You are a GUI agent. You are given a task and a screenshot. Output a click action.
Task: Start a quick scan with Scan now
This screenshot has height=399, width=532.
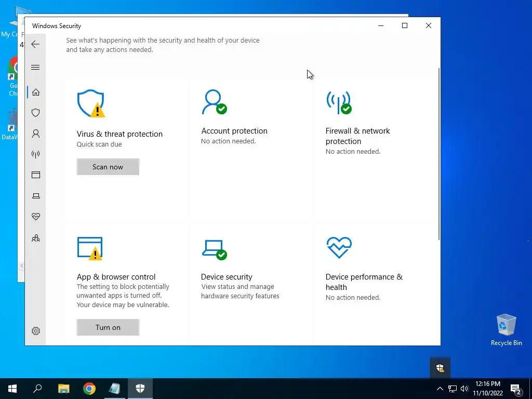tap(108, 167)
